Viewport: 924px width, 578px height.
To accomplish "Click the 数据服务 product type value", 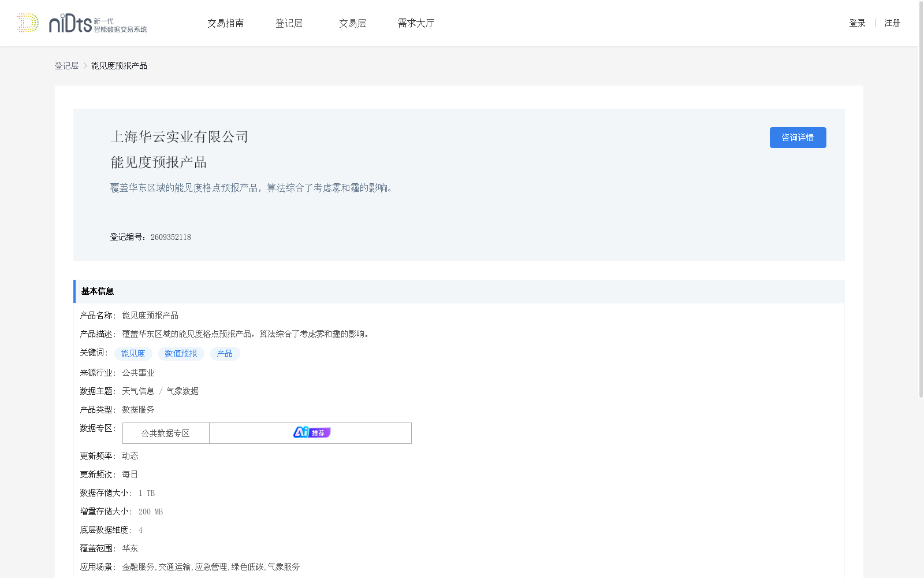I will (x=138, y=410).
